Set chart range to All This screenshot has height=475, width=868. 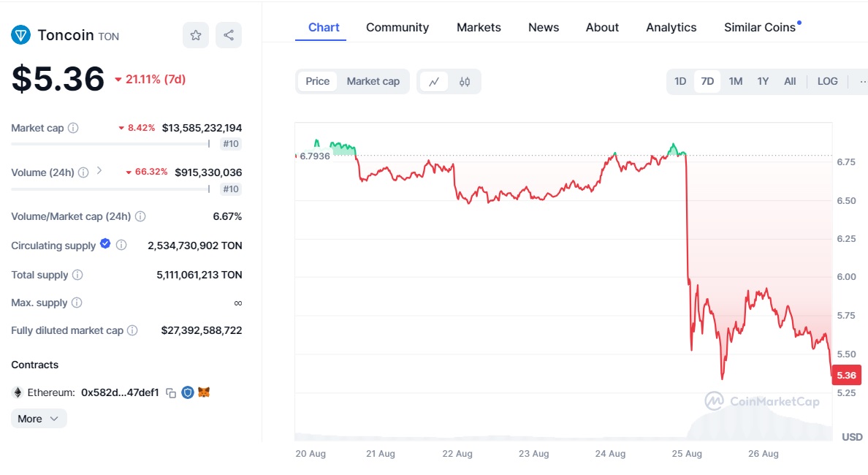point(790,81)
